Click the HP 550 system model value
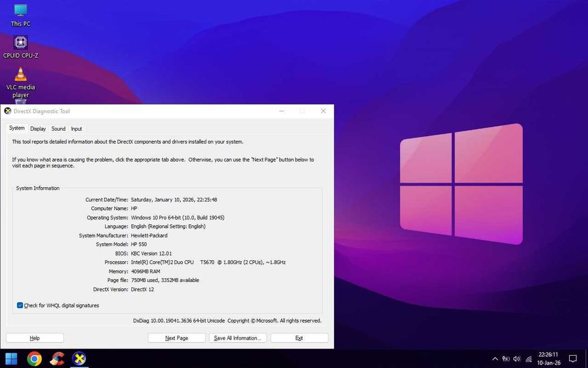This screenshot has width=588, height=368. 139,244
